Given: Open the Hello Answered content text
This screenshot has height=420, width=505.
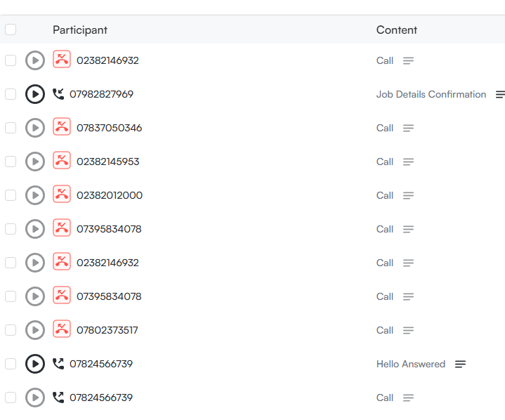Looking at the screenshot, I should point(411,364).
